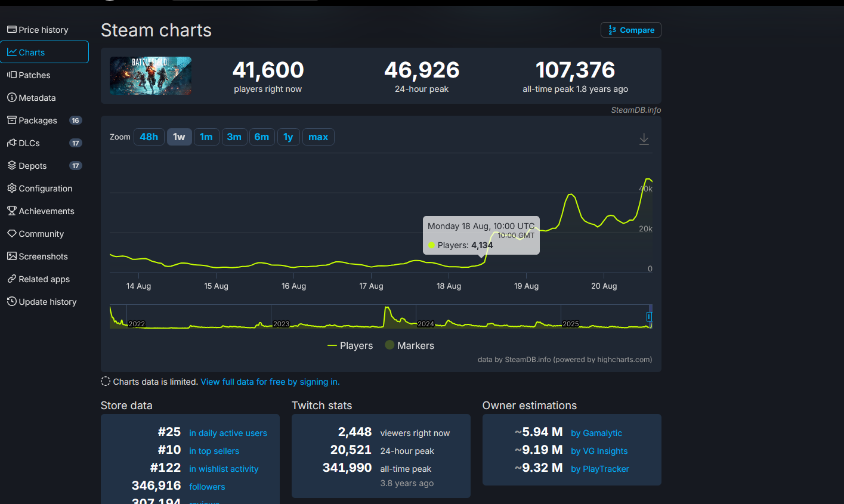Open the Update history section
The width and height of the screenshot is (844, 504).
42,302
